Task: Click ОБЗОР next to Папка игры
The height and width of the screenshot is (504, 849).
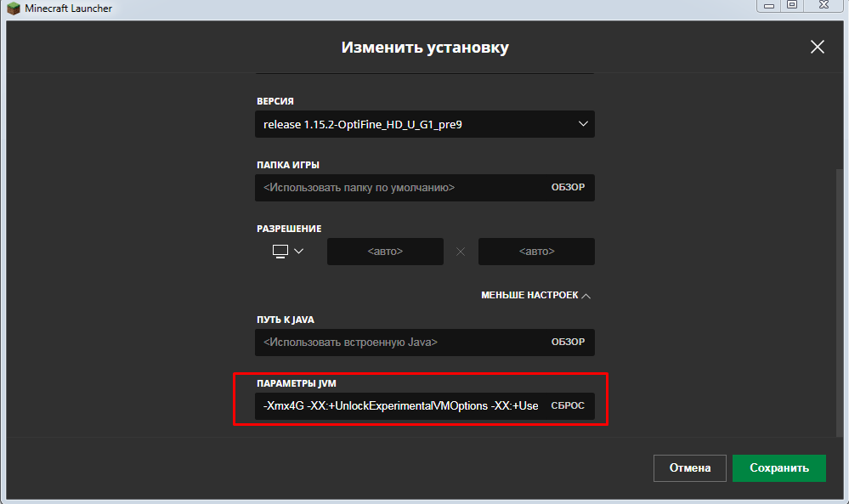Action: [568, 187]
